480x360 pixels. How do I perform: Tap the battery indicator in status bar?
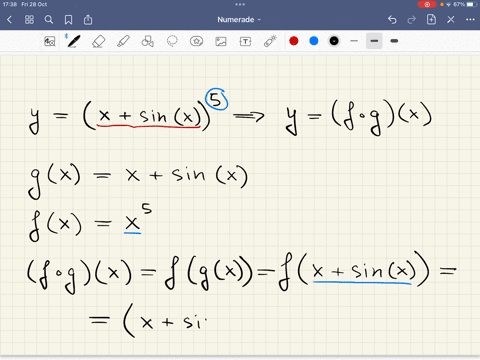(472, 4)
